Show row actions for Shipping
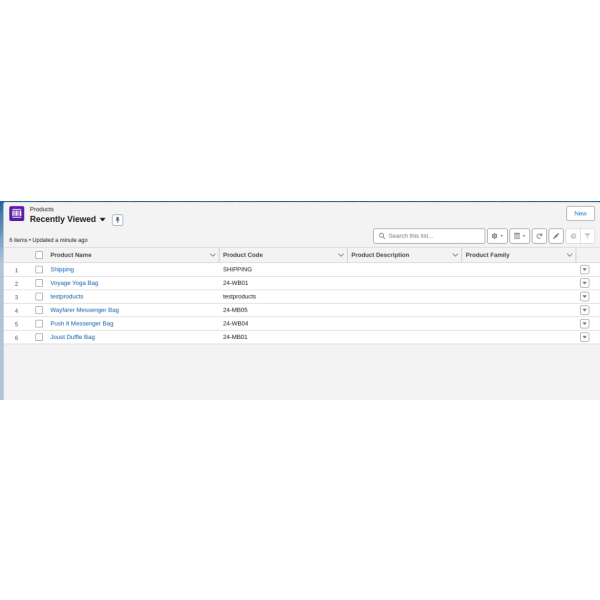 point(584,269)
